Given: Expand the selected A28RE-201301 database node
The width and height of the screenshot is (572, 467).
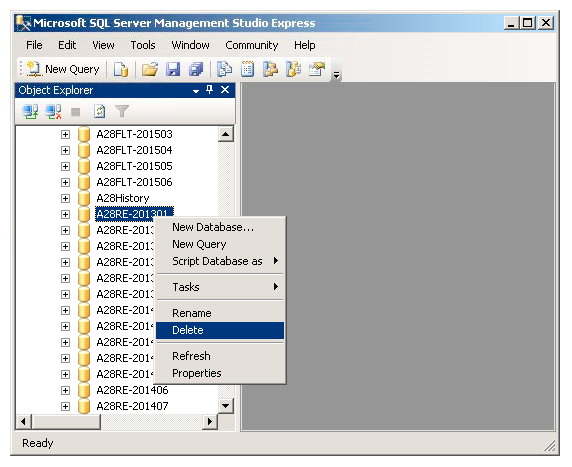Looking at the screenshot, I should click(x=65, y=215).
